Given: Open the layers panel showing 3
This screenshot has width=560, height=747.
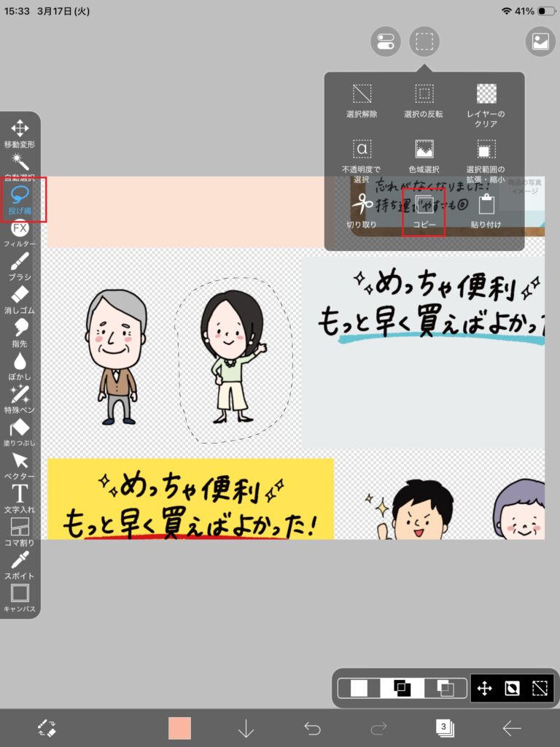Looking at the screenshot, I should tap(444, 727).
